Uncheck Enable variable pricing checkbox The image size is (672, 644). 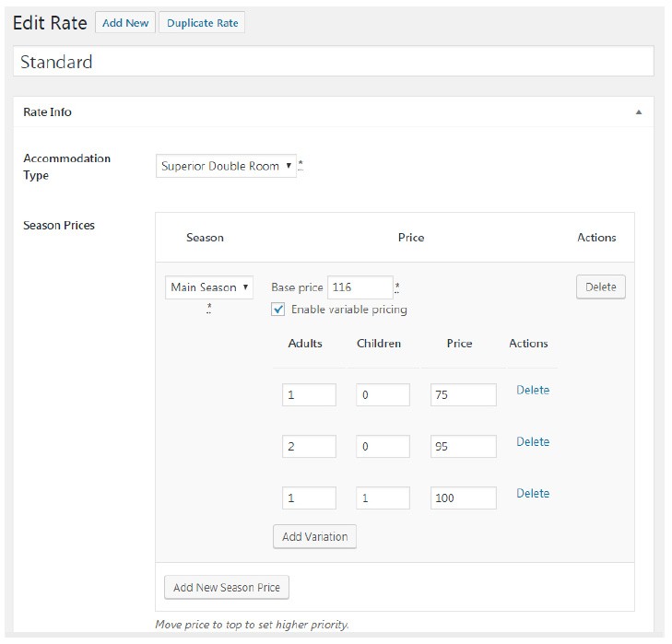coord(278,310)
